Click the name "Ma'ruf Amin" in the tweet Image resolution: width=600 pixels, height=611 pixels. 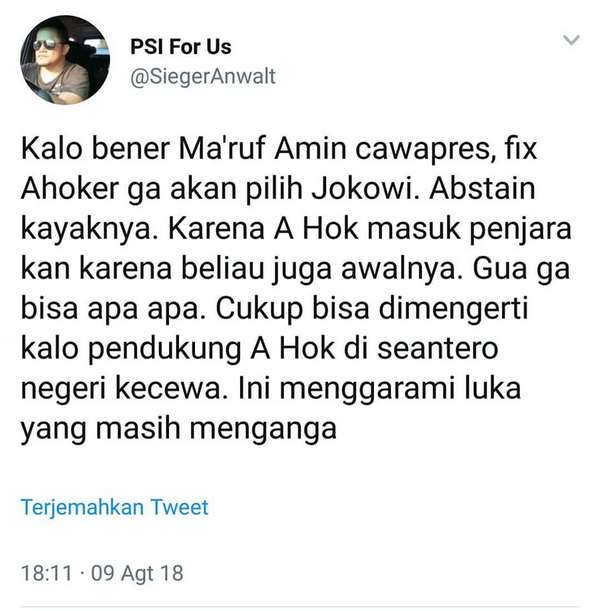click(262, 148)
